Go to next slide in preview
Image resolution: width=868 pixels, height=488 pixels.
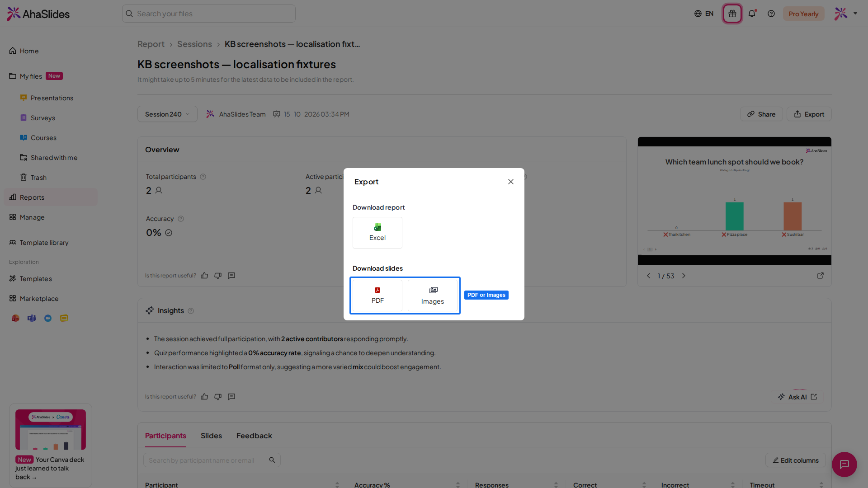point(684,276)
